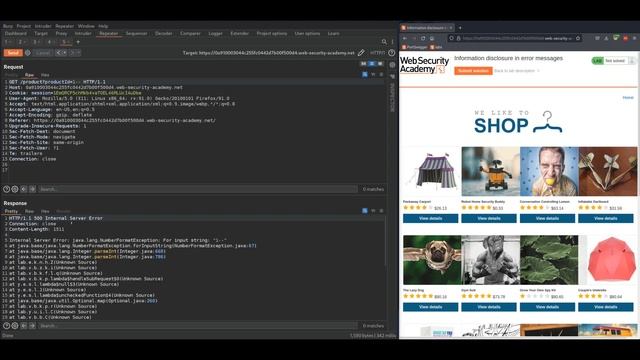Open the Response panel hamburger options menu
640x360 pixels.
coord(381,211)
